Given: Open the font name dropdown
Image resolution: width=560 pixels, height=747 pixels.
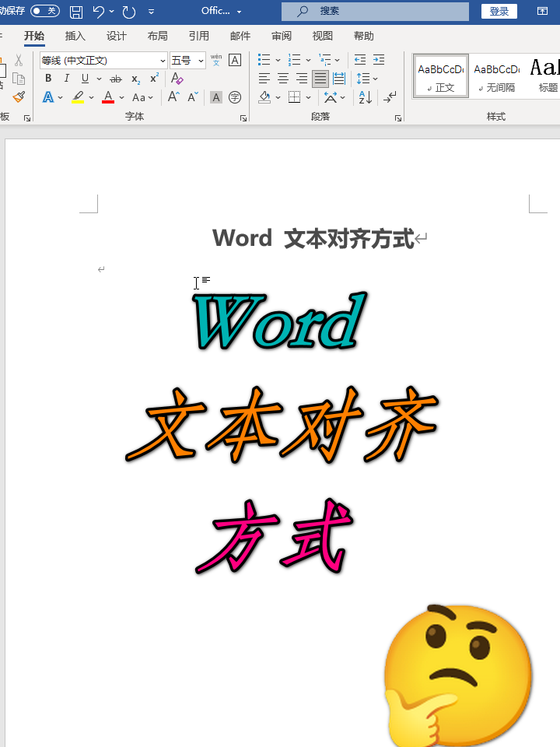Looking at the screenshot, I should click(x=163, y=61).
